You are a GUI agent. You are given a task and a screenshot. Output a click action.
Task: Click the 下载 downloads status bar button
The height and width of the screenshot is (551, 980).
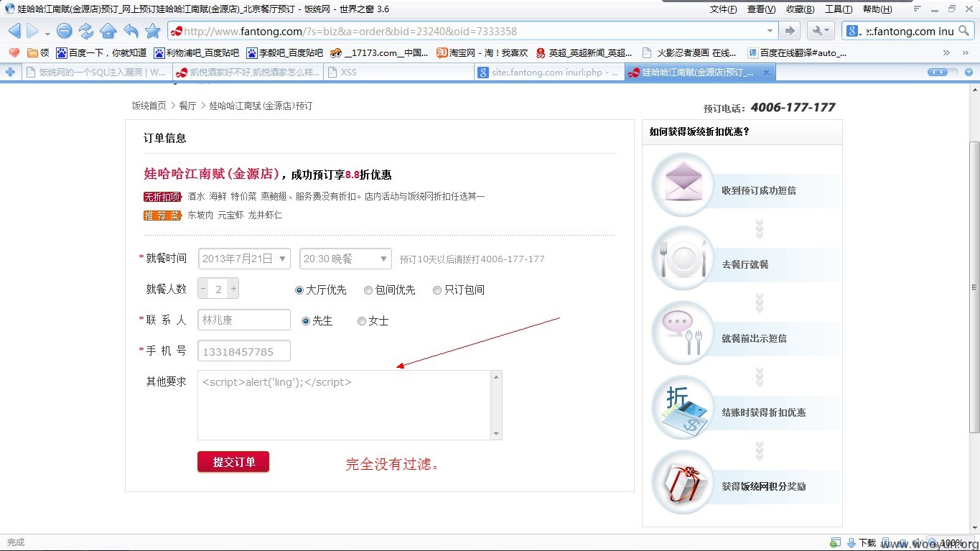pos(862,543)
